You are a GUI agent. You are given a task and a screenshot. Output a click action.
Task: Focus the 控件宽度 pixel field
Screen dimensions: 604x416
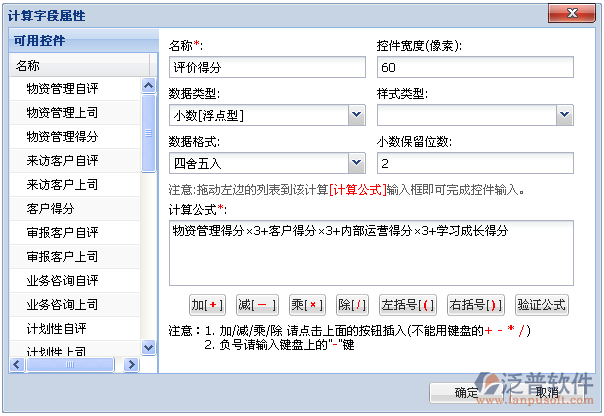(475, 67)
